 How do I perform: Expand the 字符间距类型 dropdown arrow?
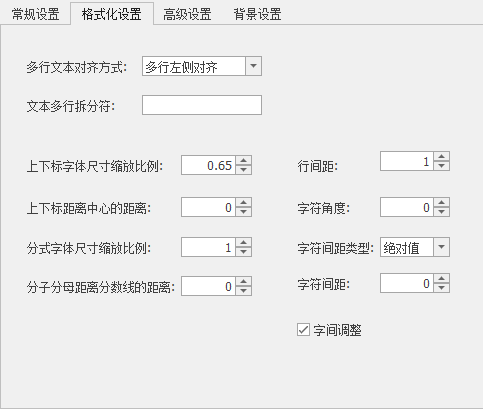pos(441,247)
